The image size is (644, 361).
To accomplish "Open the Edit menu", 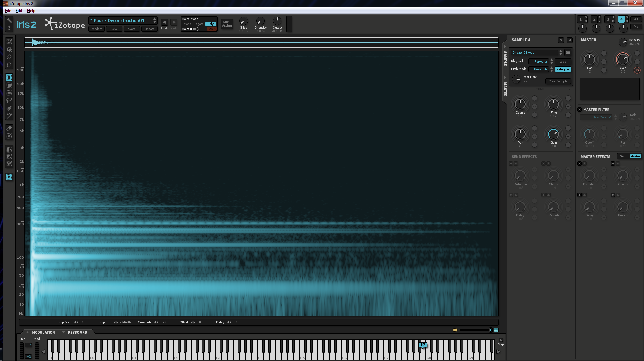I will coord(19,11).
